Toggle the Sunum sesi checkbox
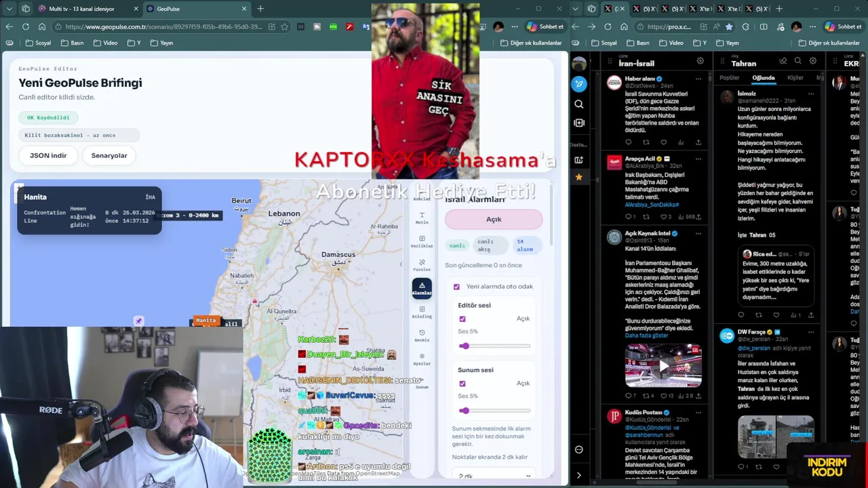 tap(462, 384)
